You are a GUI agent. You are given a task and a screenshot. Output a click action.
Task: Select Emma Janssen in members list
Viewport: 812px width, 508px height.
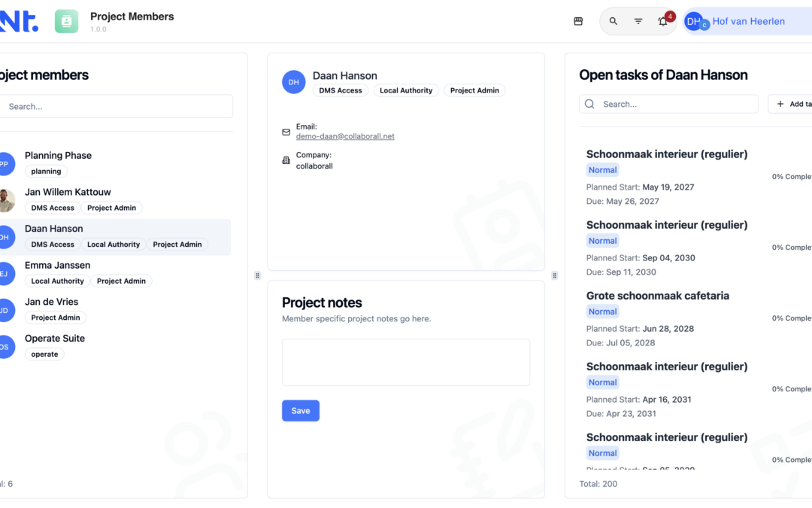[x=115, y=274]
